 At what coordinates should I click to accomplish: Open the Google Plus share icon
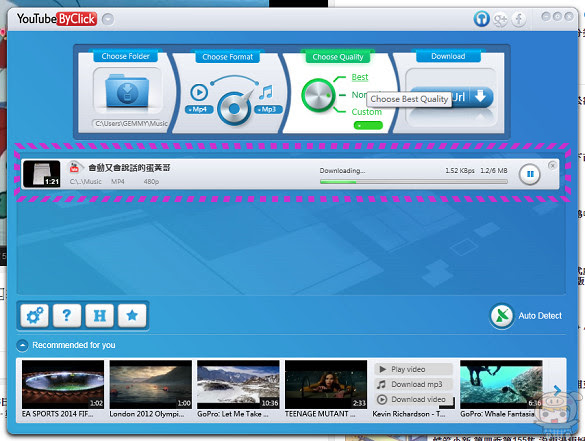500,19
